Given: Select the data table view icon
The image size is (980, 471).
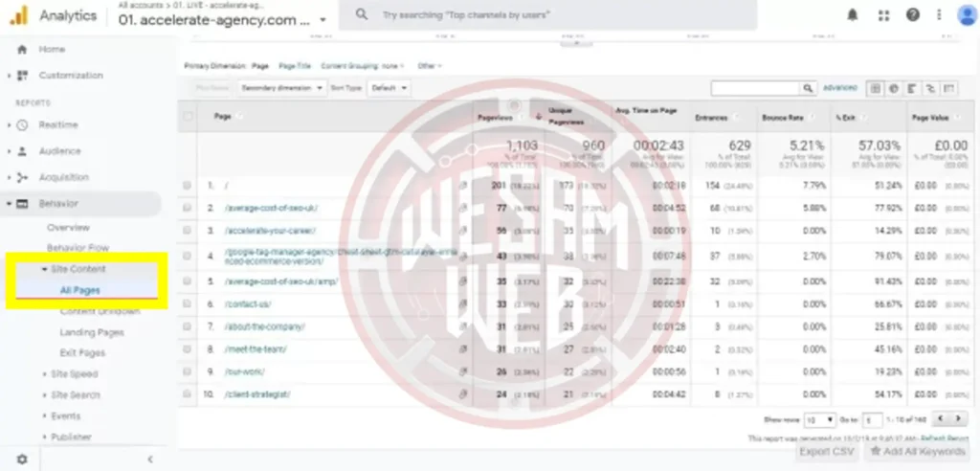Looking at the screenshot, I should [x=874, y=88].
